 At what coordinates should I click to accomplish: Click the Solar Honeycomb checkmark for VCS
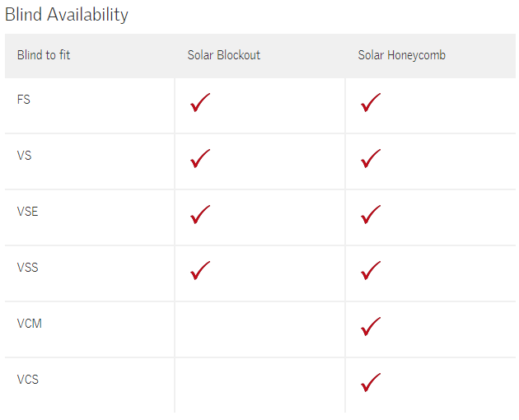coord(371,382)
